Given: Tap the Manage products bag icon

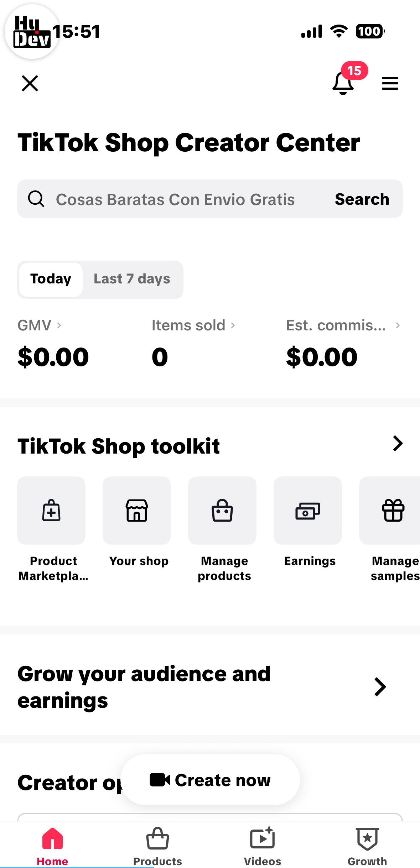Looking at the screenshot, I should click(222, 510).
